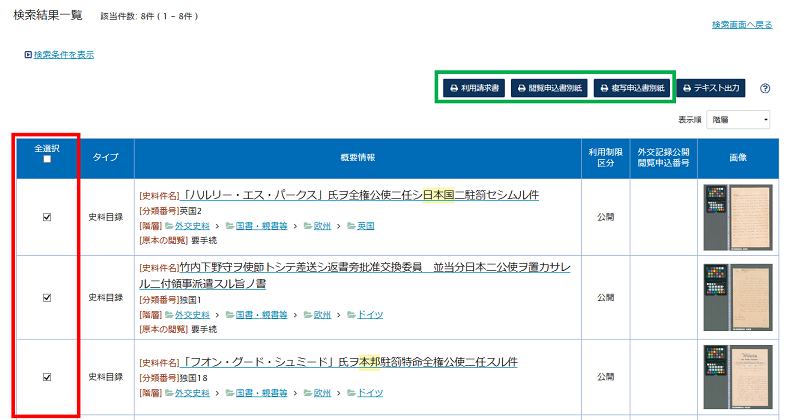The height and width of the screenshot is (420, 787).
Task: Open 欧州 in the 独国18 row
Action: coord(322,393)
